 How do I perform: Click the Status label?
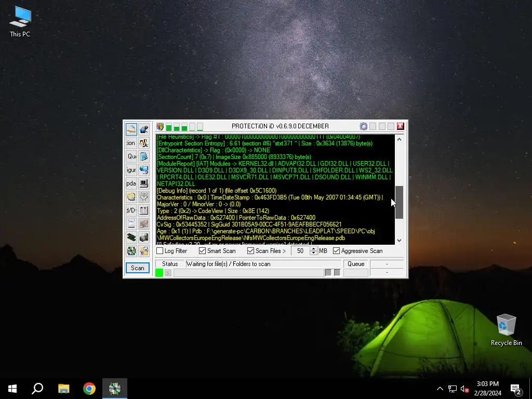[x=170, y=264]
